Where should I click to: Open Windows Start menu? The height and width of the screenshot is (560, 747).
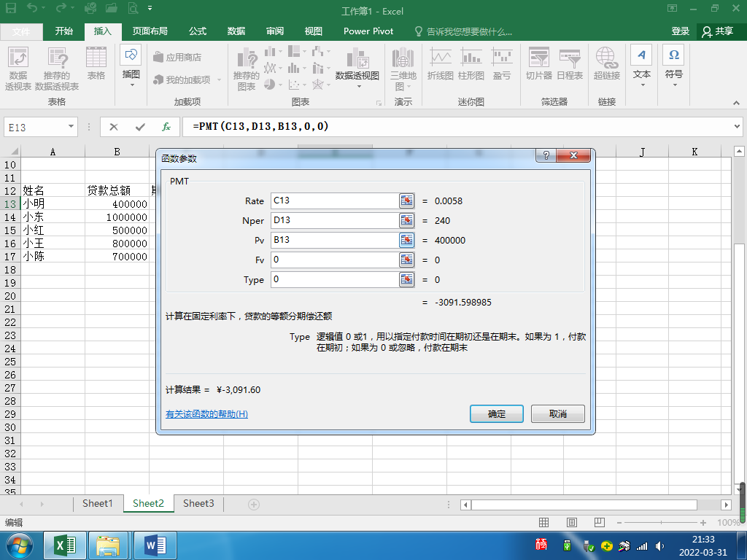[20, 545]
